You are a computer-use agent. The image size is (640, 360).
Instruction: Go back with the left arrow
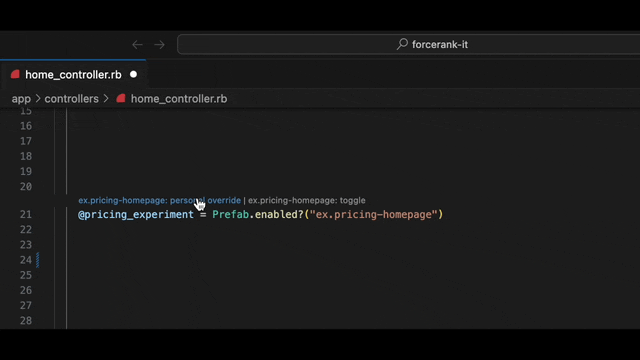pos(137,44)
